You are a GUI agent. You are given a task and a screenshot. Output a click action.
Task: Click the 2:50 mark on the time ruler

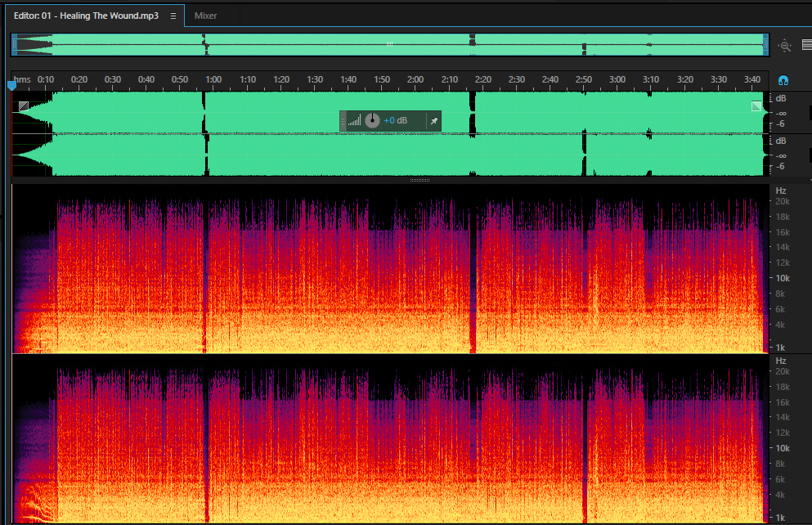pyautogui.click(x=583, y=80)
